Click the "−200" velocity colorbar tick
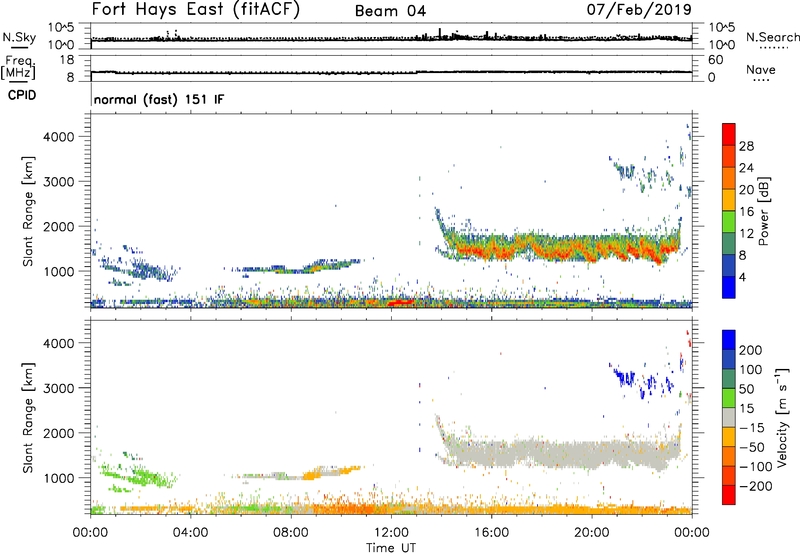 [755, 486]
